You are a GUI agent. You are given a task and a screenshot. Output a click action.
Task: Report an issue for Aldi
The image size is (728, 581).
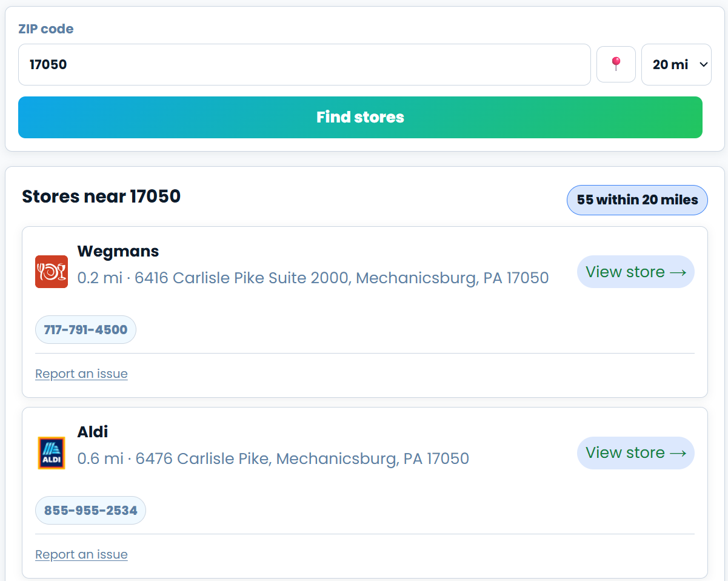pos(81,554)
